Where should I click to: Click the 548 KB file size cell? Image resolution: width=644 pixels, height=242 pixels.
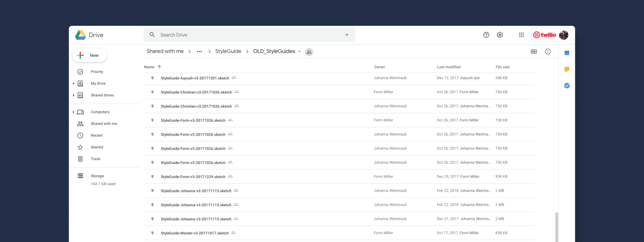[502, 78]
